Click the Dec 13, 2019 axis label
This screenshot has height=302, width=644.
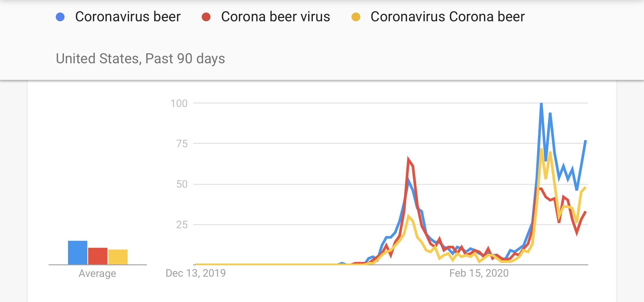[196, 273]
